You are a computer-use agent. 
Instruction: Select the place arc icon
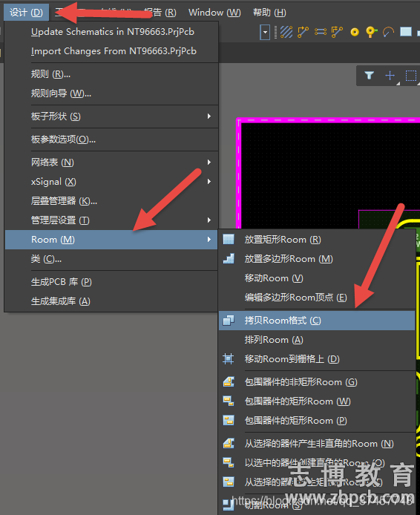click(389, 32)
